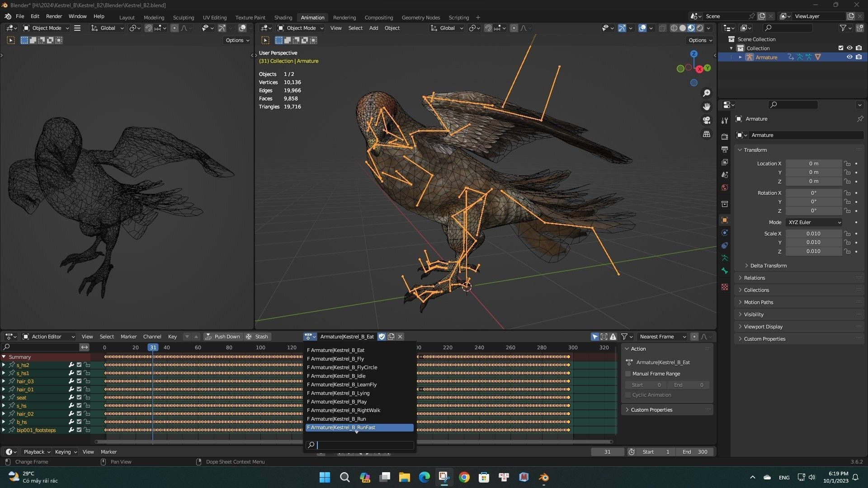The height and width of the screenshot is (488, 868).
Task: Toggle Collection exclude checkbox in outliner
Action: click(x=841, y=48)
